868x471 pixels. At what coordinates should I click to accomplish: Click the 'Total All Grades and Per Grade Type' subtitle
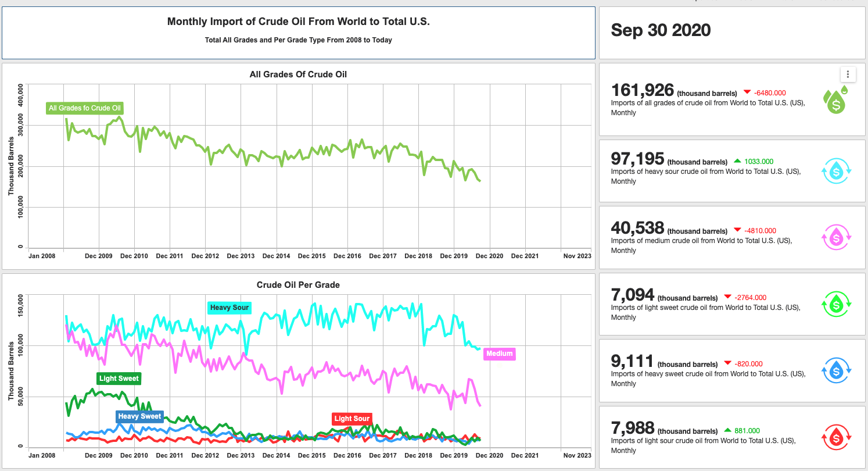[299, 40]
